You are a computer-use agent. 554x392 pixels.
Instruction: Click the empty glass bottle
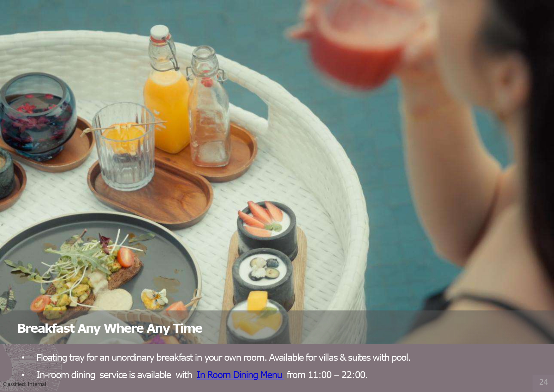(x=209, y=107)
